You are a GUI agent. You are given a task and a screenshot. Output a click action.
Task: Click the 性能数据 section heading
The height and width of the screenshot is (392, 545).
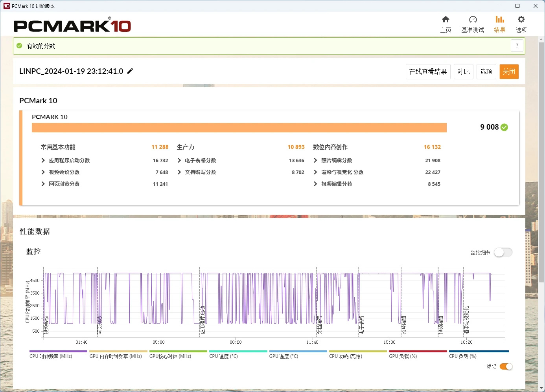[35, 231]
